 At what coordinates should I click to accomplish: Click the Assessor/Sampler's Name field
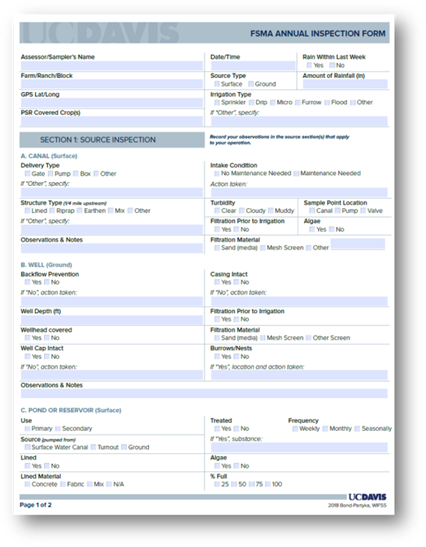(112, 66)
